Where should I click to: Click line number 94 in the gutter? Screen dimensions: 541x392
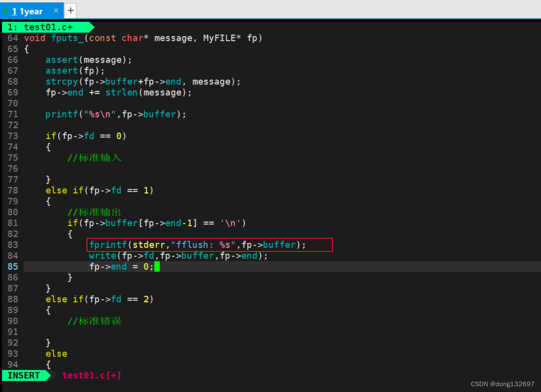(x=13, y=364)
